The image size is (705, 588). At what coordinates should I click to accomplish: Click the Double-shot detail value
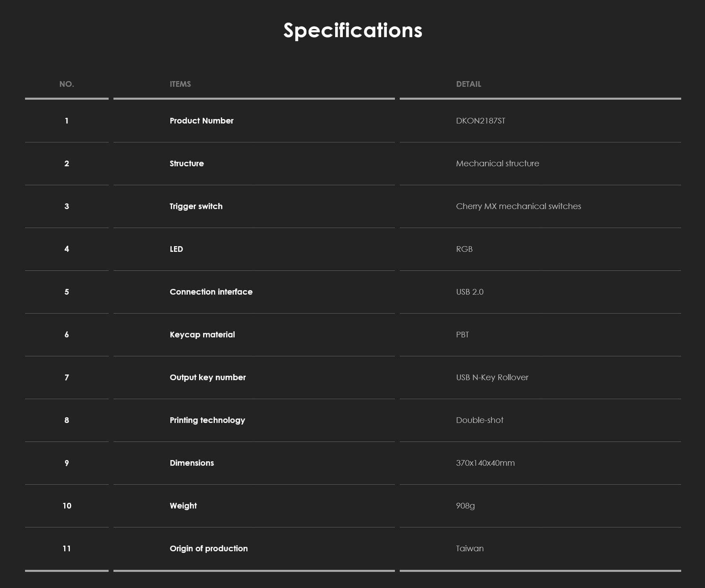(x=479, y=420)
